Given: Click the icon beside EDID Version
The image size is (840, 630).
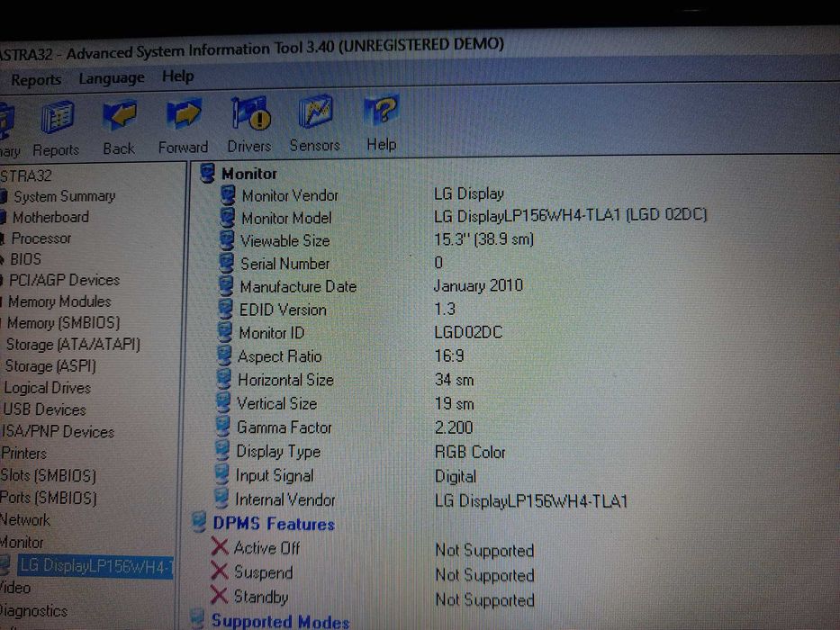Looking at the screenshot, I should (x=226, y=310).
